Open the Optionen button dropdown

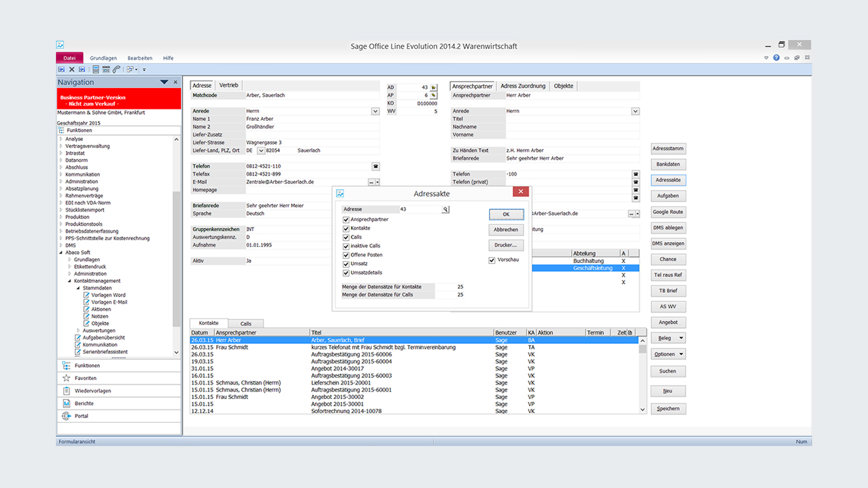682,354
